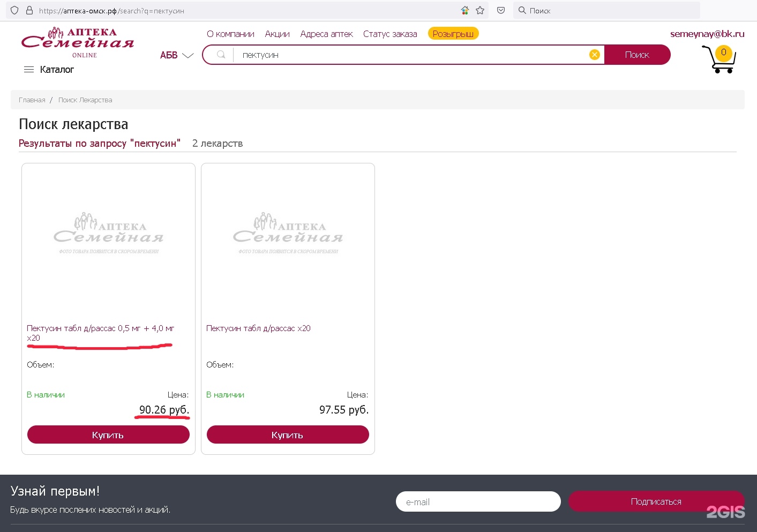The height and width of the screenshot is (532, 757).
Task: Click the '2 лекарств' results count
Action: [218, 144]
